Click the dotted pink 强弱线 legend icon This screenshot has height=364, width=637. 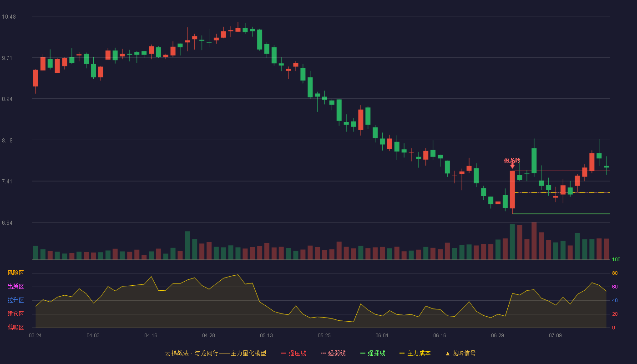coord(323,354)
